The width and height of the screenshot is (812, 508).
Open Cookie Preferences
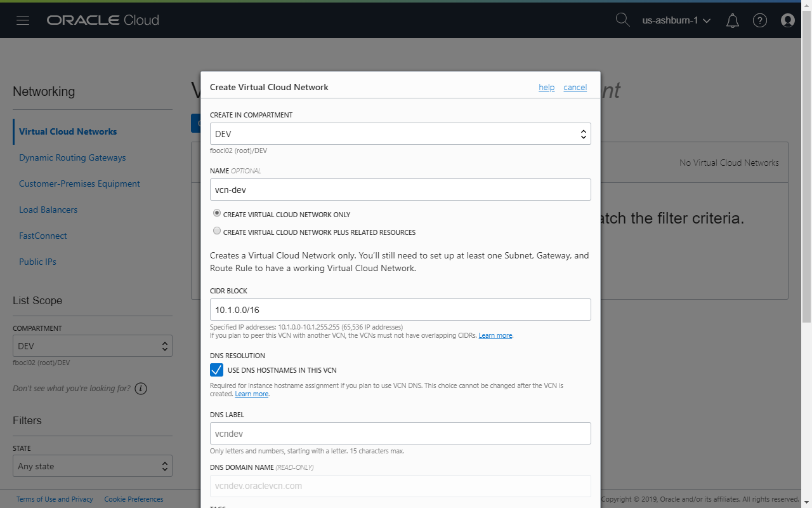pyautogui.click(x=133, y=499)
